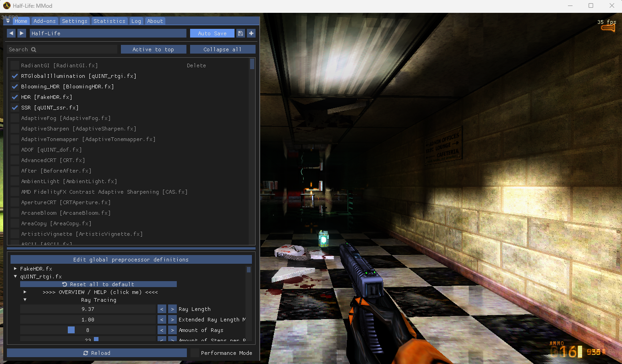Go to the next preset with right arrow
622x364 pixels.
coord(22,33)
